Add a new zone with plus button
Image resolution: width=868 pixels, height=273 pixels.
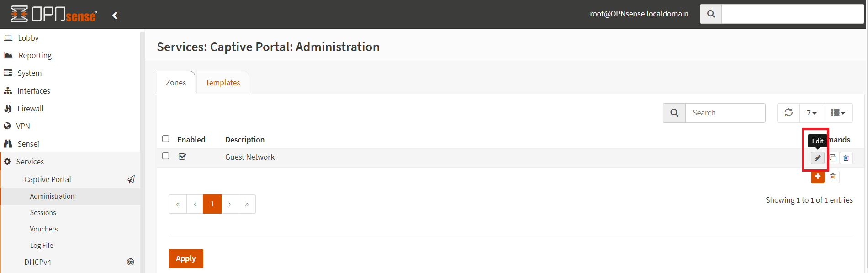(817, 177)
